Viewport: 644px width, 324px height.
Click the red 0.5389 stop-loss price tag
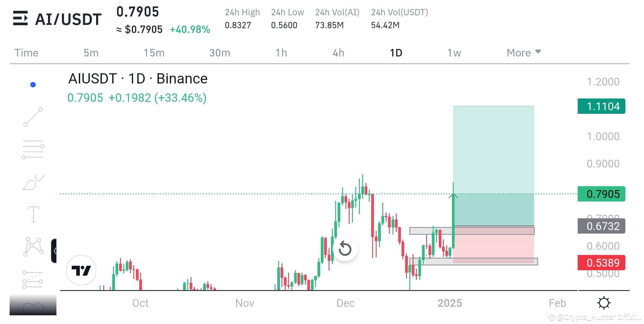coord(601,262)
